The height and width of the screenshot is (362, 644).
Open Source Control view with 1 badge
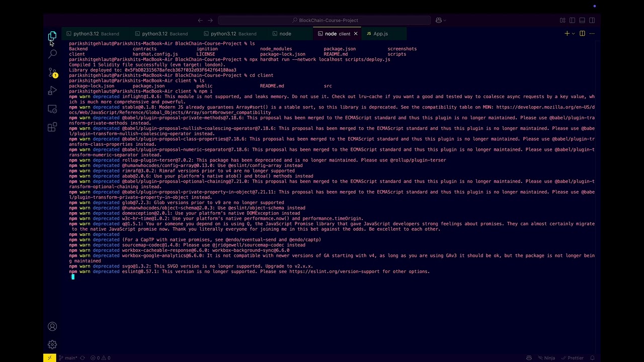tap(52, 72)
